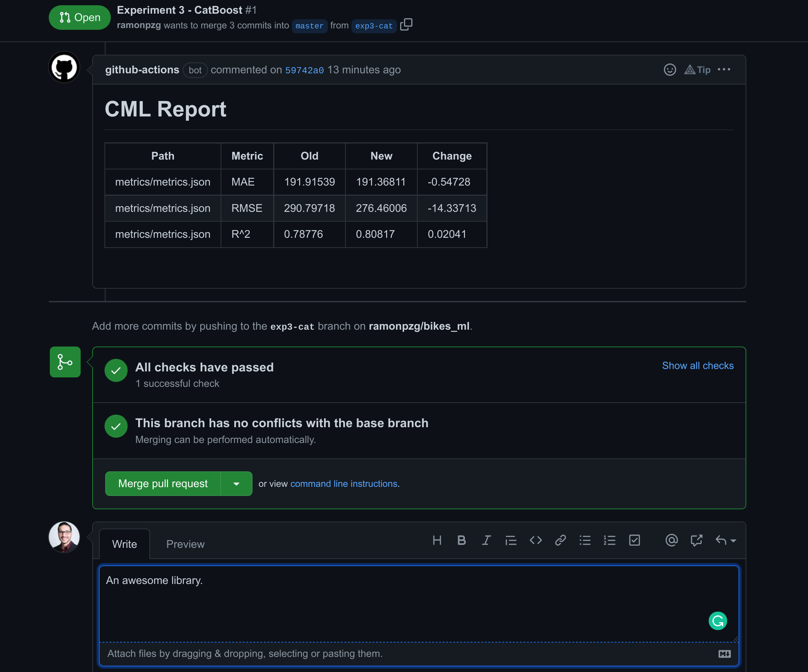Click the MAE new value 191.36811
This screenshot has width=808, height=672.
click(x=381, y=182)
